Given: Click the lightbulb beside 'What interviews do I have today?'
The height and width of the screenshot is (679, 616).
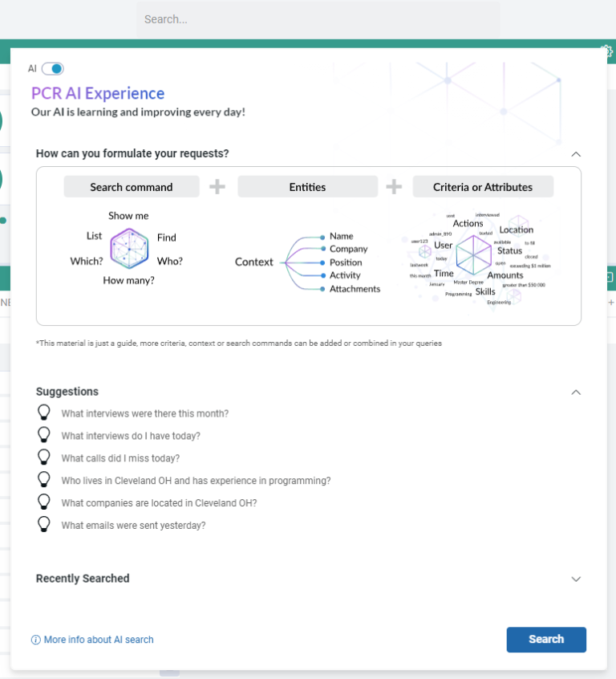Looking at the screenshot, I should tap(44, 435).
